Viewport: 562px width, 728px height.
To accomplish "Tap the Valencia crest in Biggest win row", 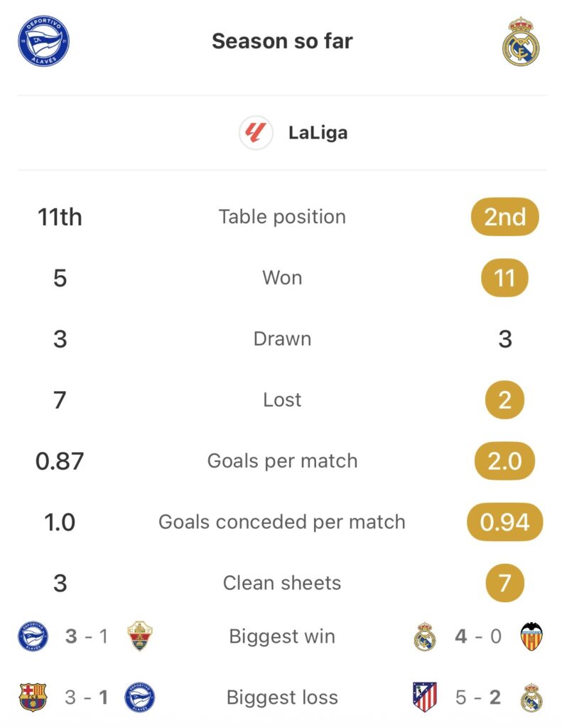I will click(531, 636).
